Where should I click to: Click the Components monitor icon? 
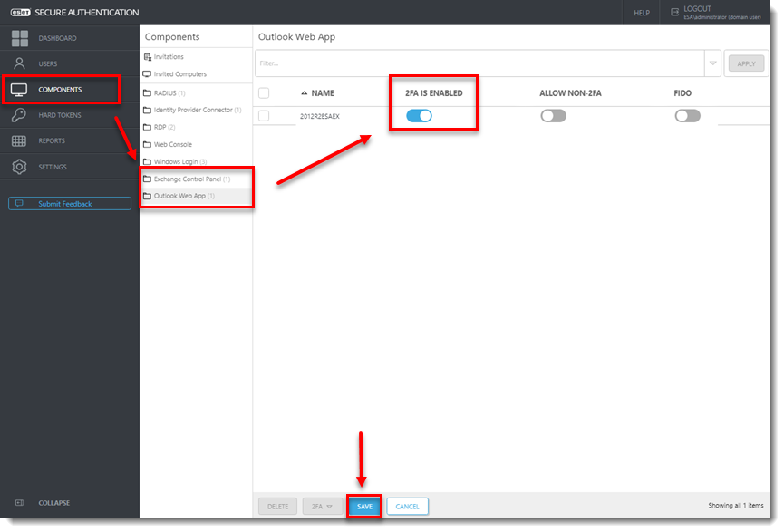point(19,90)
